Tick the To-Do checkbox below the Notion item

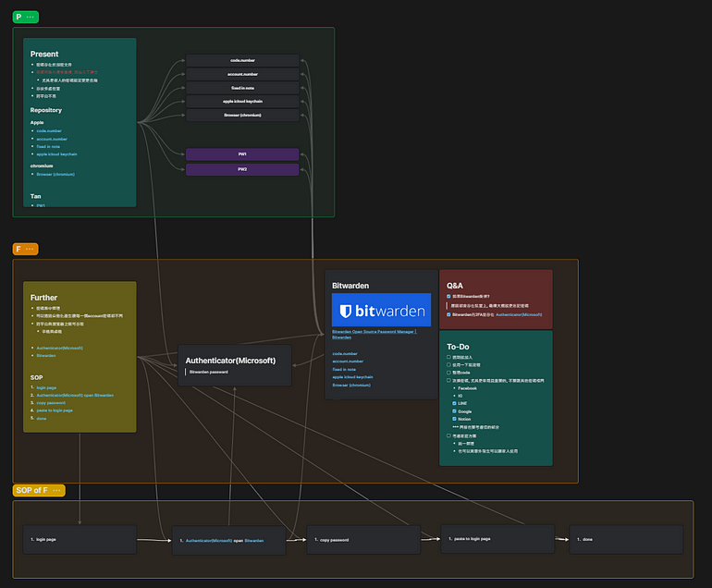point(448,435)
